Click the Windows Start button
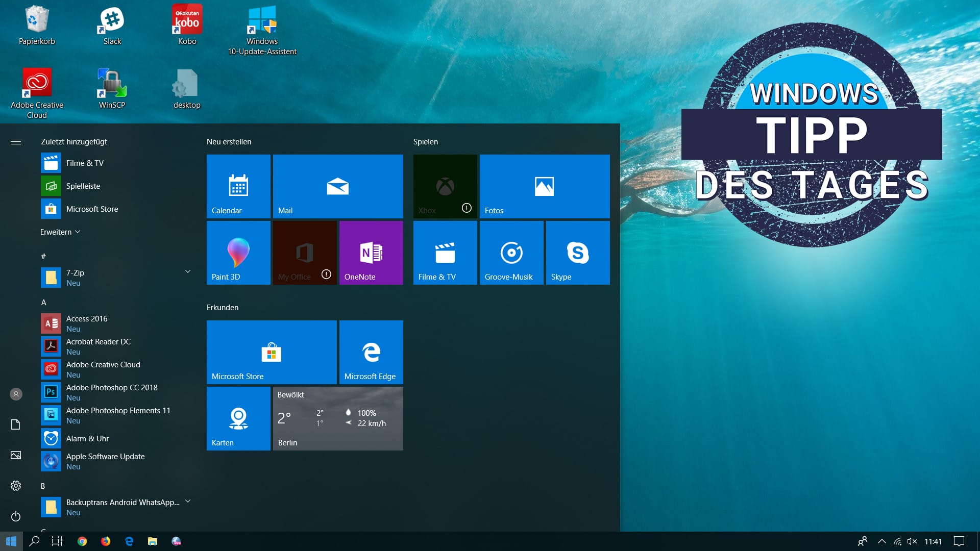This screenshot has width=980, height=551. 11,541
